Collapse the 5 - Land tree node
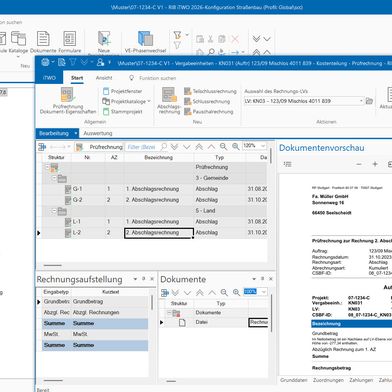 (54, 211)
